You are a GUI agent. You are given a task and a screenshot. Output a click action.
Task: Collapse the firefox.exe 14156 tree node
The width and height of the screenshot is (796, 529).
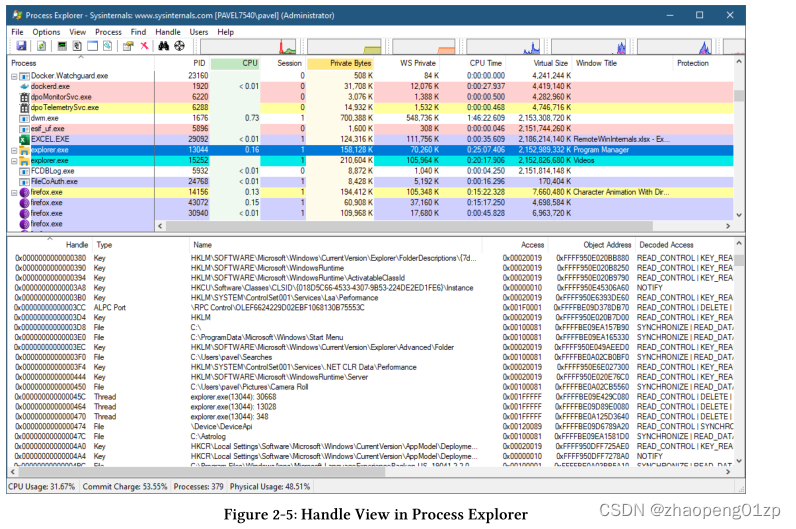(14, 193)
